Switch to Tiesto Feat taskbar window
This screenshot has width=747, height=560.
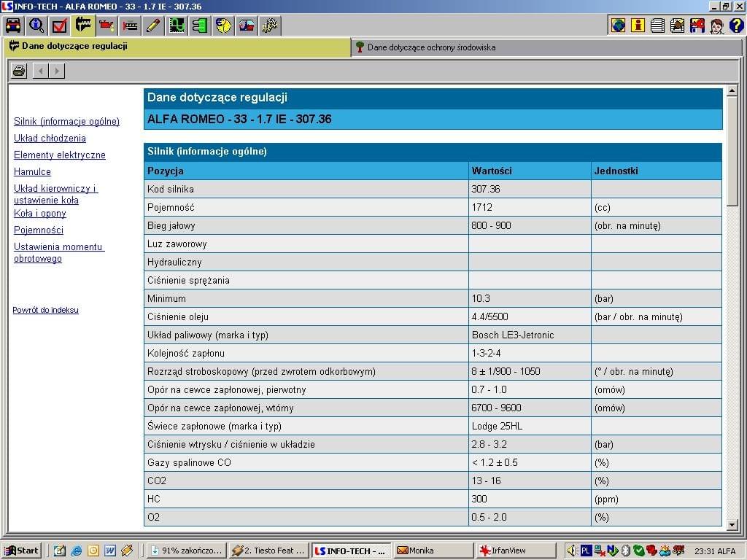tap(268, 551)
